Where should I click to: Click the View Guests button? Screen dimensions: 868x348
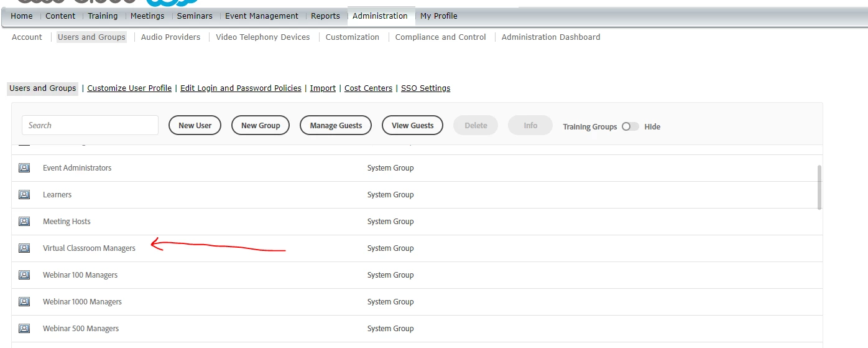[x=412, y=125]
